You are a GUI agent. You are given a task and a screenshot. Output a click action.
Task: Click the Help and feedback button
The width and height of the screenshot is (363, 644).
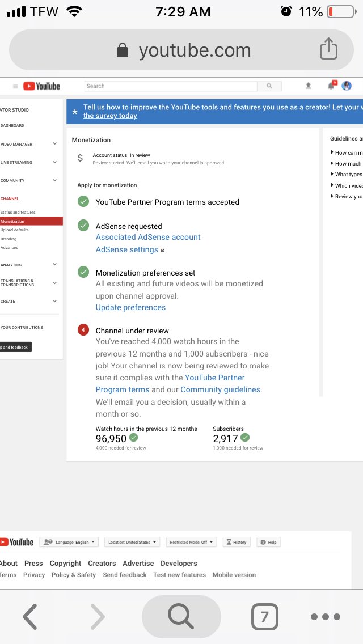(x=16, y=347)
